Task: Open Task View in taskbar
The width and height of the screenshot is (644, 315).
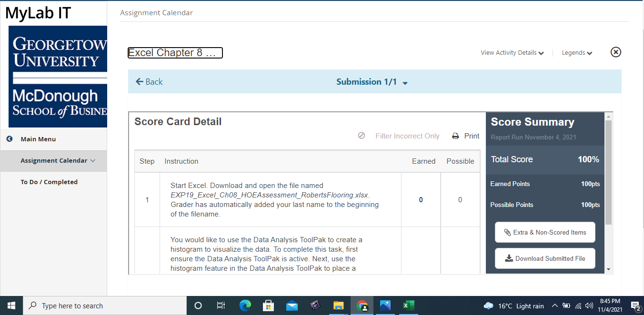Action: 221,305
